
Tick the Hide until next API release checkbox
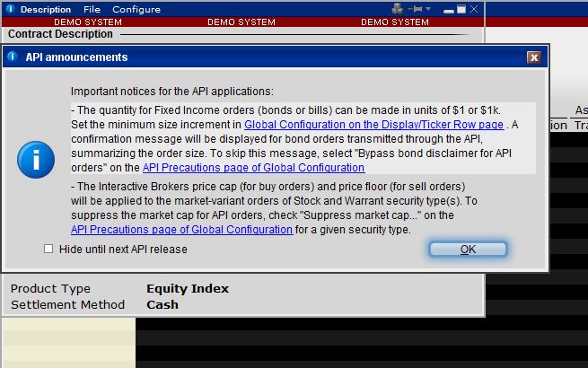pyautogui.click(x=48, y=249)
